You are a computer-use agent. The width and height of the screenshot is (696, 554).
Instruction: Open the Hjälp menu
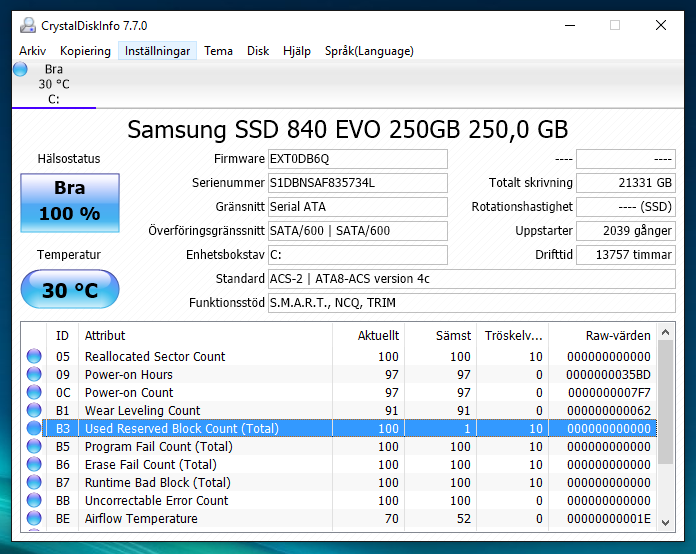coord(297,51)
